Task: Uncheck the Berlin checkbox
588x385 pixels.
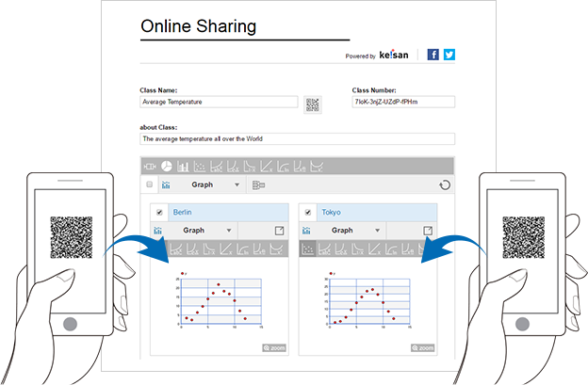Action: [159, 213]
